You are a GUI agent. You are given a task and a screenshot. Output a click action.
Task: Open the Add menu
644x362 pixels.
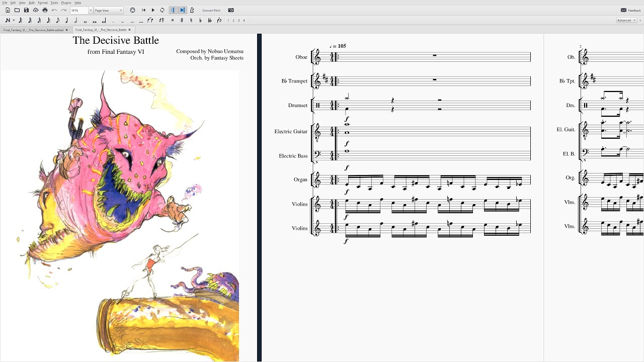pyautogui.click(x=31, y=3)
